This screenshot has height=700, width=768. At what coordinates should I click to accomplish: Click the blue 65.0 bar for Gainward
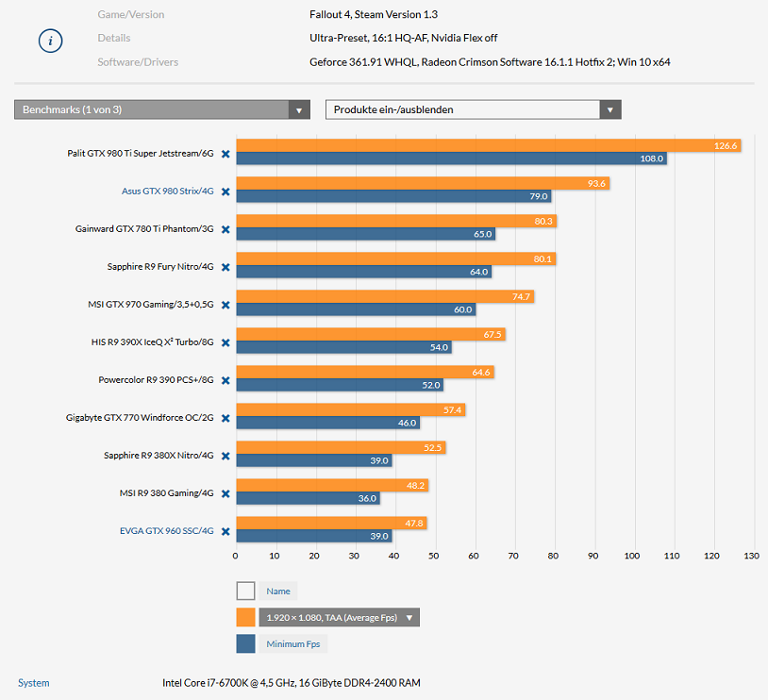pyautogui.click(x=366, y=234)
